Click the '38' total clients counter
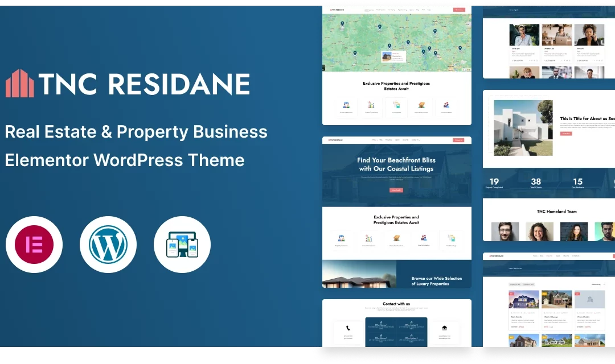This screenshot has height=364, width=615. (536, 182)
